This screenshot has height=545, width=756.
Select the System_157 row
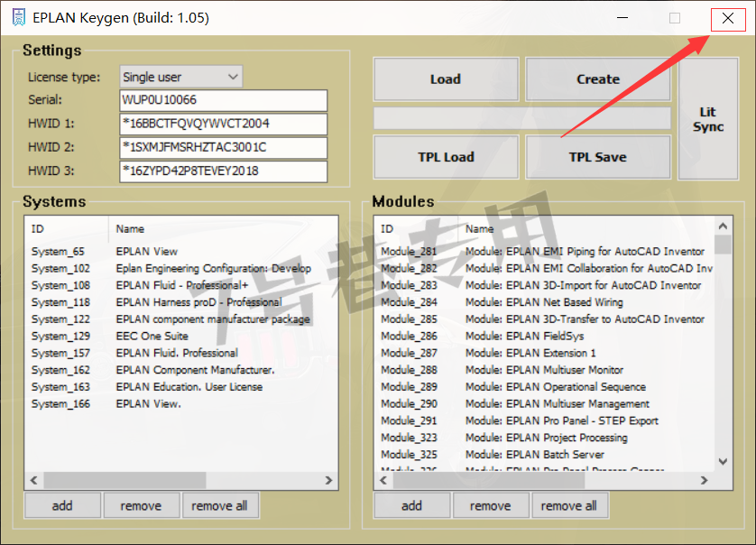point(181,353)
